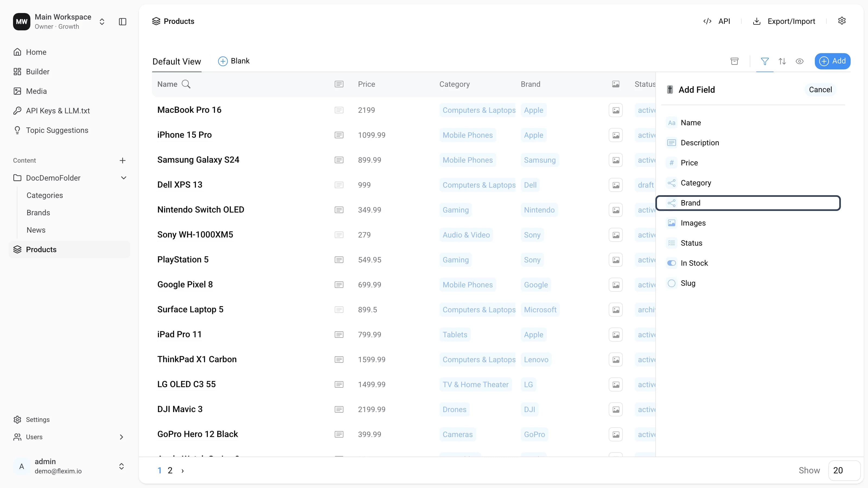Search by Name magnifier icon
This screenshot has height=488, width=868.
coord(186,84)
